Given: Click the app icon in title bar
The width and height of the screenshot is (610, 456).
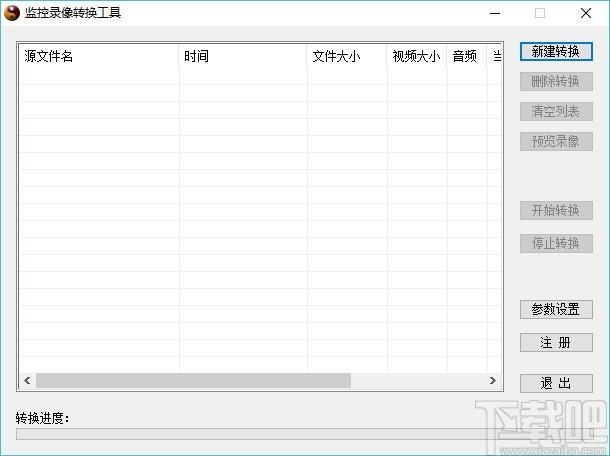Looking at the screenshot, I should pos(12,13).
